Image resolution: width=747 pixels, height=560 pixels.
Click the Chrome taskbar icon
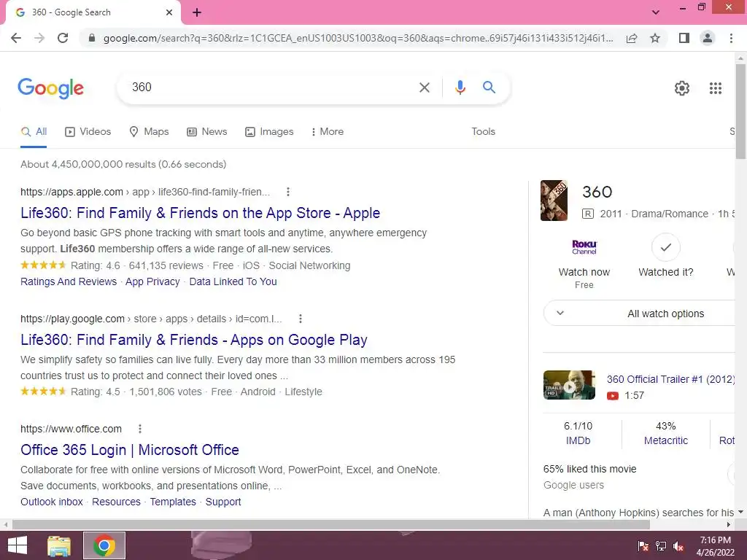tap(104, 545)
